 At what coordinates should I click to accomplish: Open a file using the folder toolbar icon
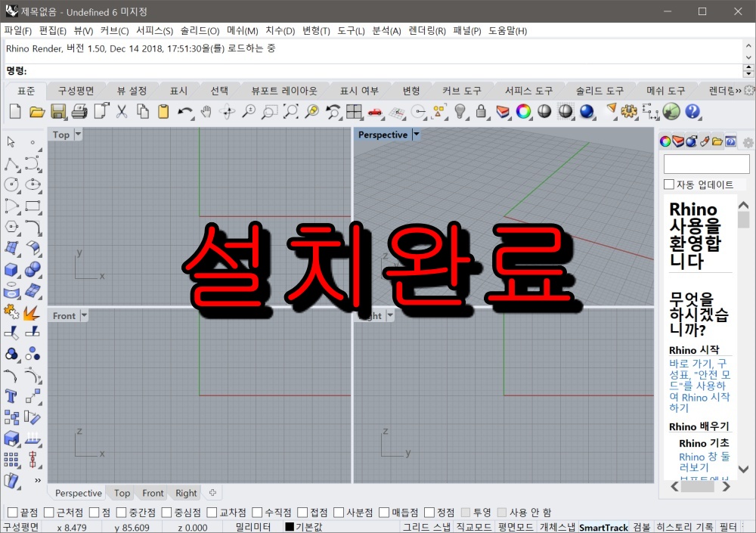pyautogui.click(x=38, y=111)
